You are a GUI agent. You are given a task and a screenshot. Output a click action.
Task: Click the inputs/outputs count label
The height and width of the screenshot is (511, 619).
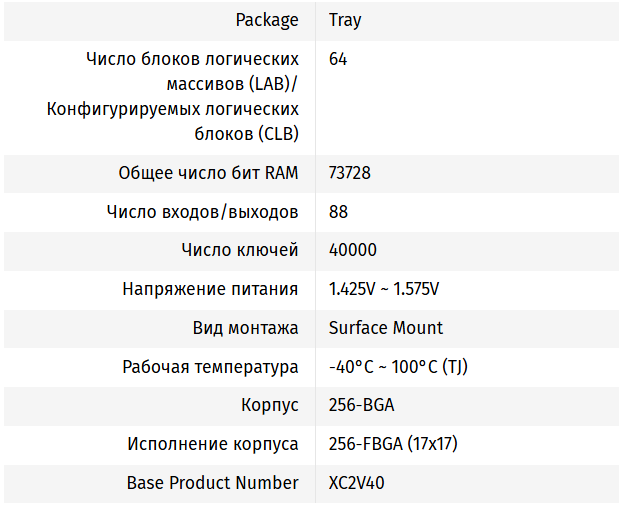[x=202, y=212]
